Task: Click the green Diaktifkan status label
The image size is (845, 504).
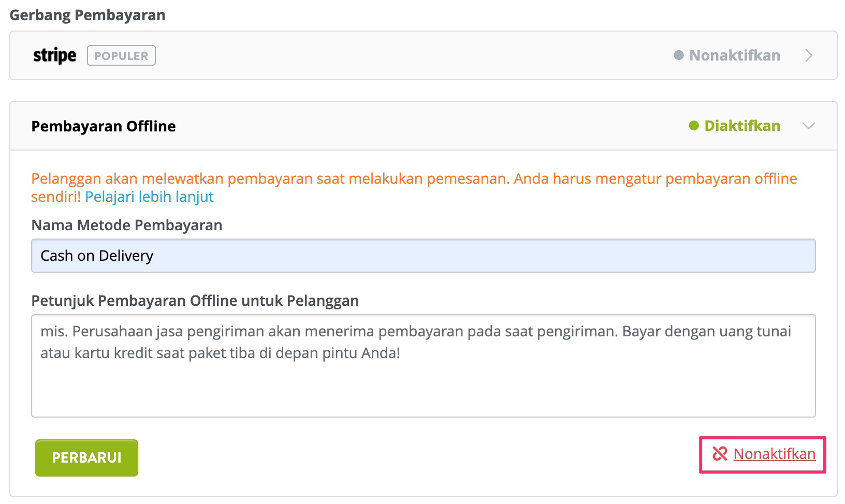Action: pyautogui.click(x=742, y=126)
